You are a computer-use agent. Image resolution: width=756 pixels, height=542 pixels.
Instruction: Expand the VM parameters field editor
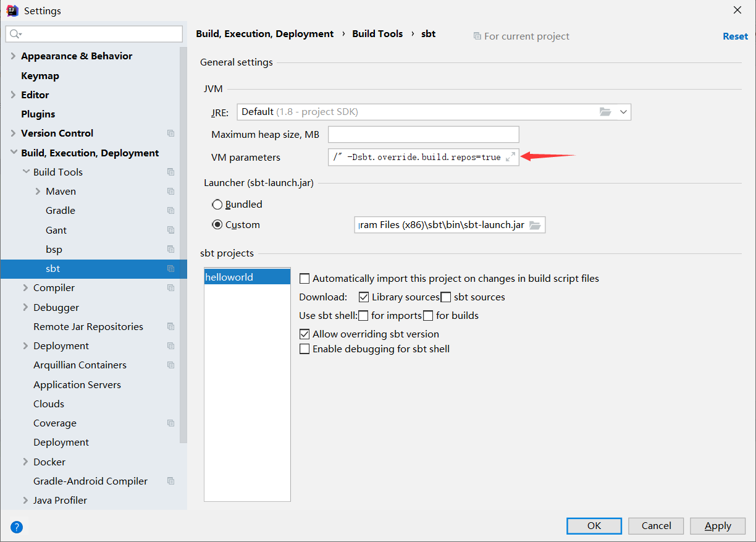point(510,157)
